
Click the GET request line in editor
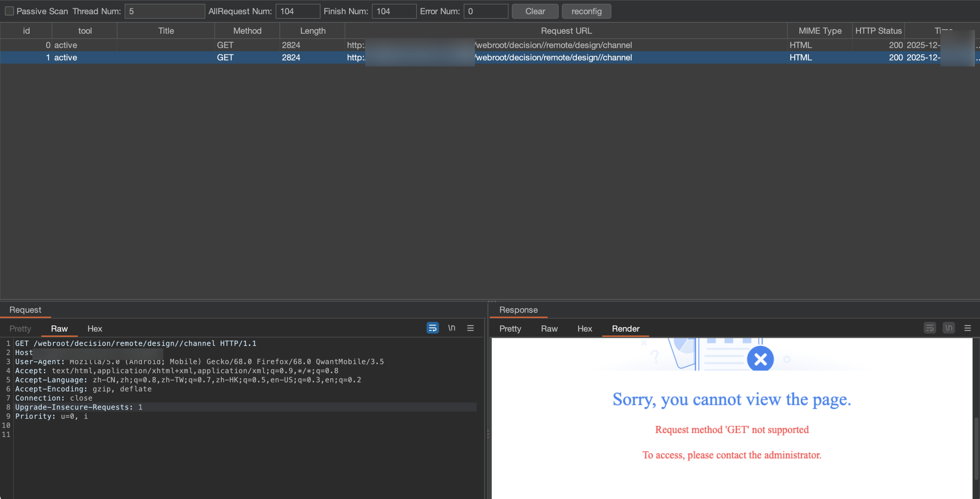point(136,343)
